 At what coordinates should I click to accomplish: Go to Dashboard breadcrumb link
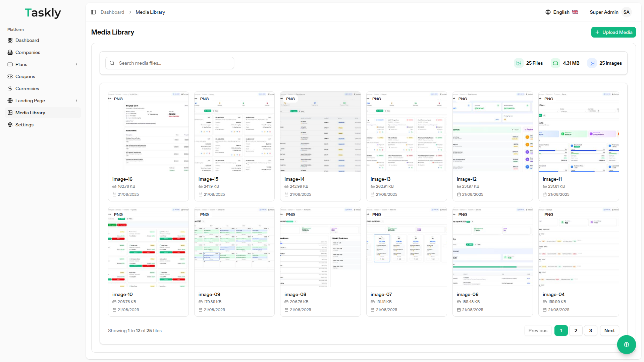point(112,12)
